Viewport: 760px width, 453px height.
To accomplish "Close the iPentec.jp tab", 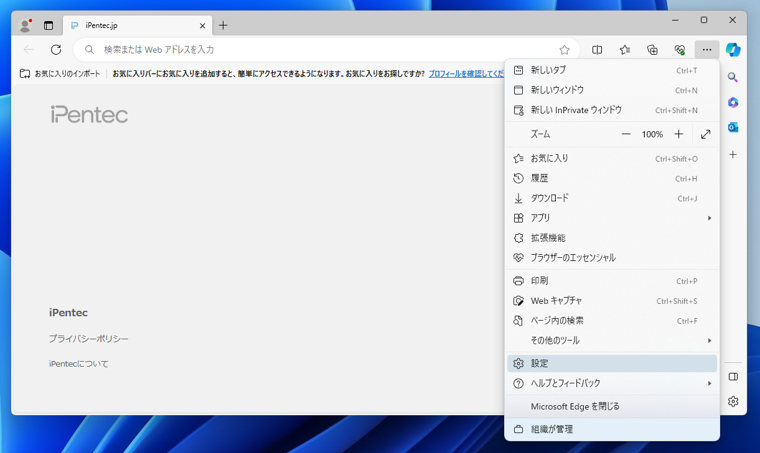I will pyautogui.click(x=203, y=26).
